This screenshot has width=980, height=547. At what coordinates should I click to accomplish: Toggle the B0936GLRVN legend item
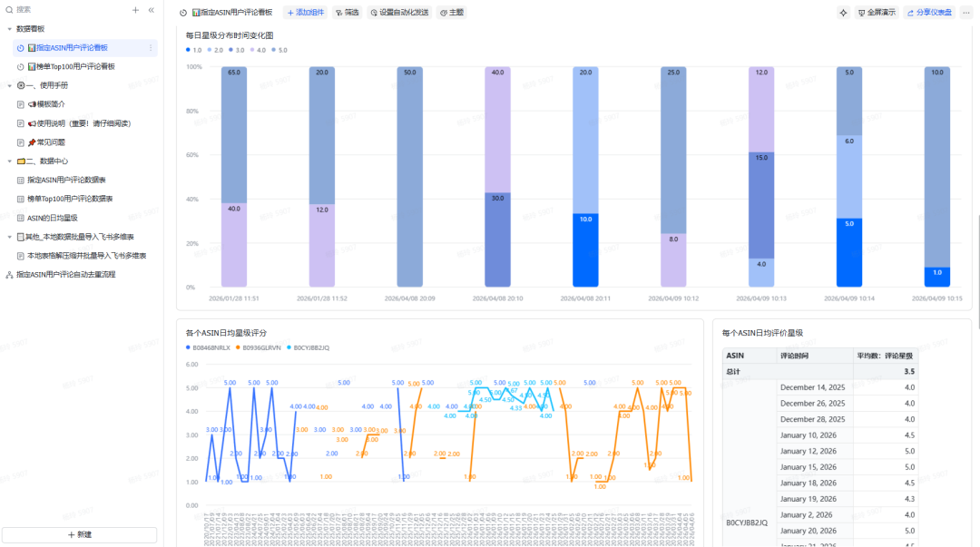[260, 347]
